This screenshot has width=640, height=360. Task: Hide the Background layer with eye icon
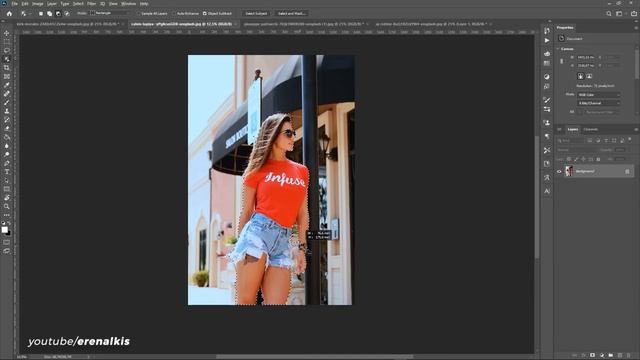pyautogui.click(x=559, y=171)
